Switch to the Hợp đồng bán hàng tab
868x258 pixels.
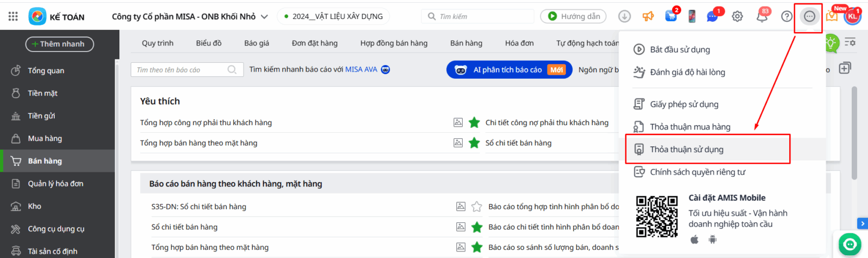click(x=393, y=43)
